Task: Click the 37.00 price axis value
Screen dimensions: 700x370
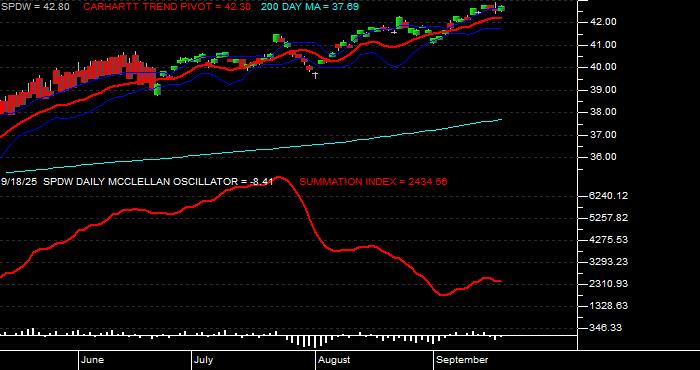Action: pyautogui.click(x=604, y=135)
